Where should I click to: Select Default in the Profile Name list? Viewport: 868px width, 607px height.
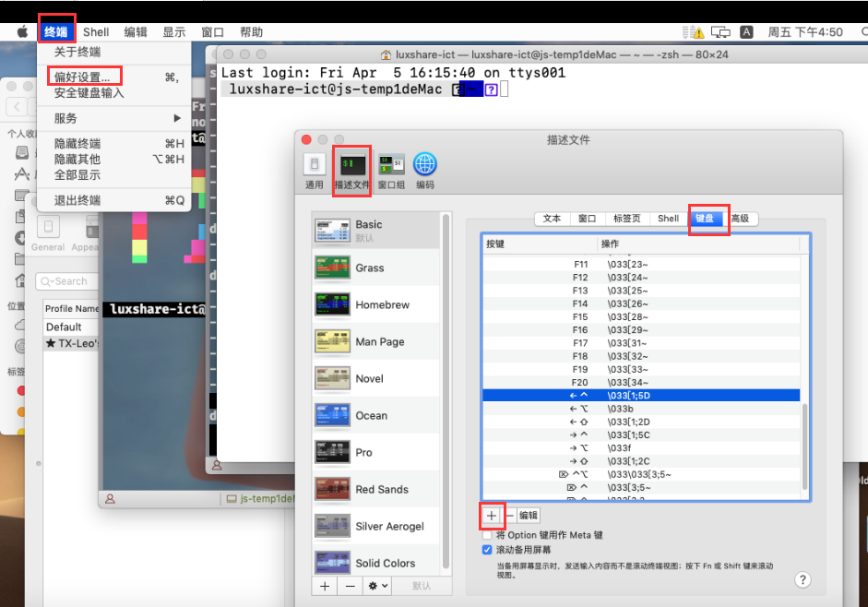click(x=72, y=327)
